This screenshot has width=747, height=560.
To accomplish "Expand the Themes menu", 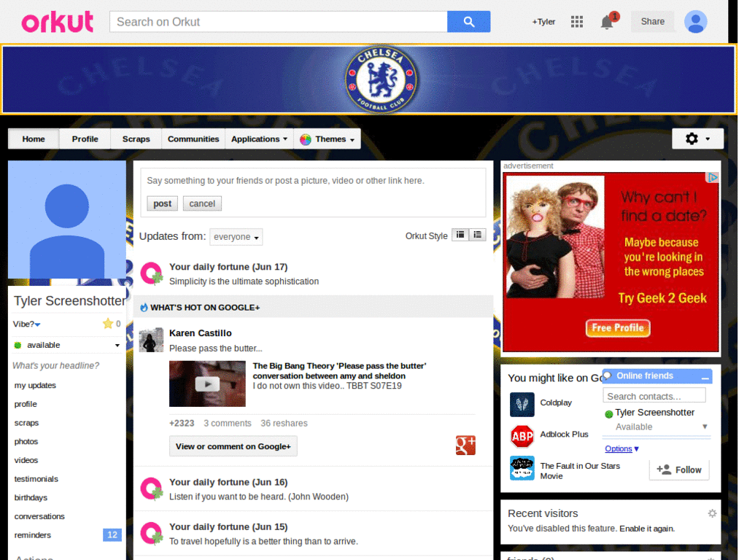I will coord(327,139).
